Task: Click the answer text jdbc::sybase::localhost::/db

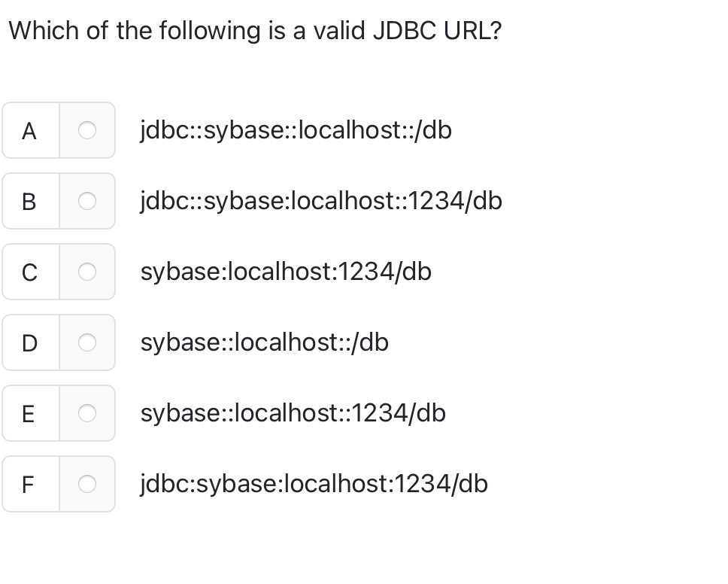Action: [x=296, y=130]
